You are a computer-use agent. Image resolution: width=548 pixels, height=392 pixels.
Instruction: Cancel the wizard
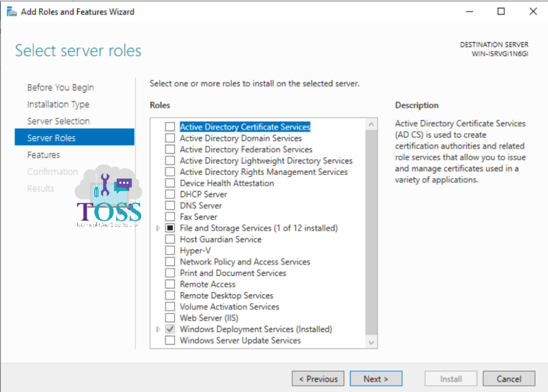[508, 379]
